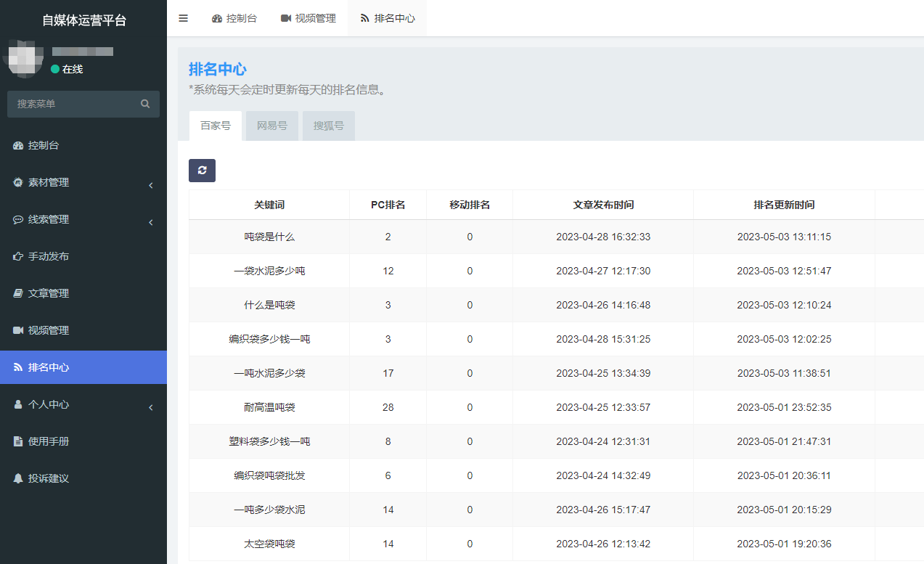Open 手动发布 in the sidebar
This screenshot has height=564, width=924.
click(x=48, y=256)
